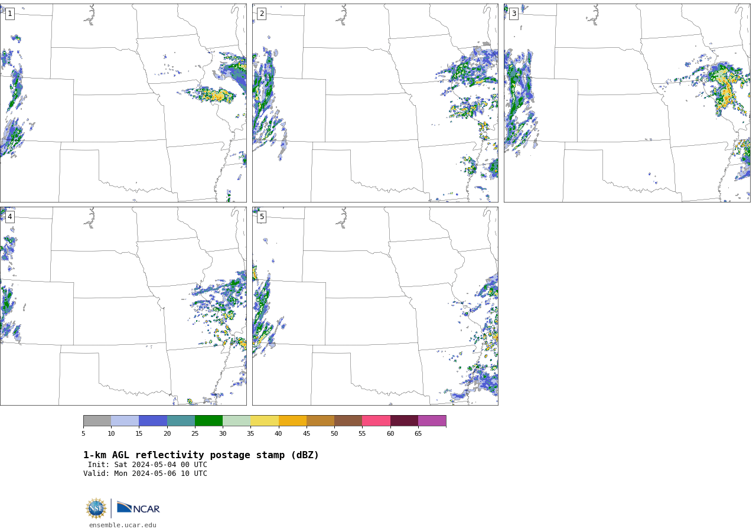Click the 'Init: Sat 2024-05-04 00 UTC' text
This screenshot has height=532, width=756.
point(148,465)
